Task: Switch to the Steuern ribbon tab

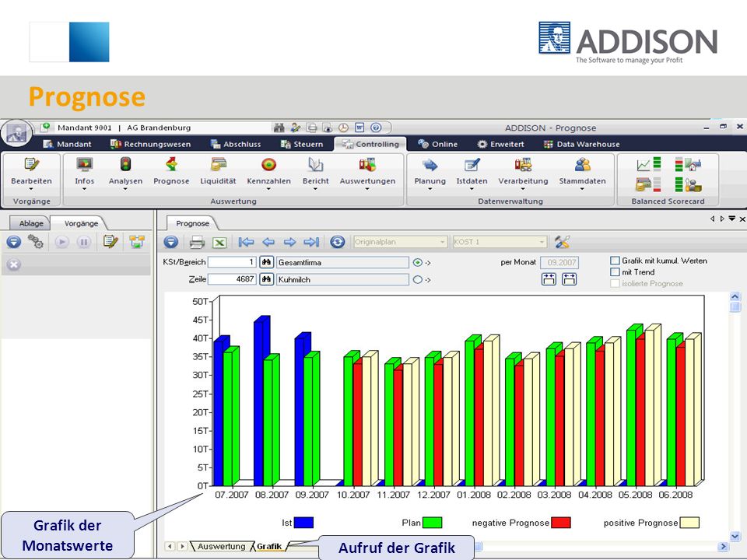Action: [302, 144]
